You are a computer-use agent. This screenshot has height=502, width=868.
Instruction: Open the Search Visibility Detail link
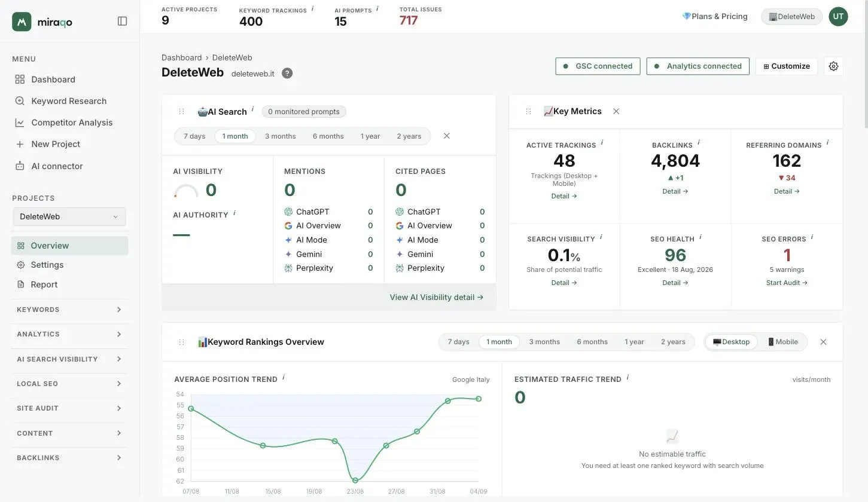(564, 283)
